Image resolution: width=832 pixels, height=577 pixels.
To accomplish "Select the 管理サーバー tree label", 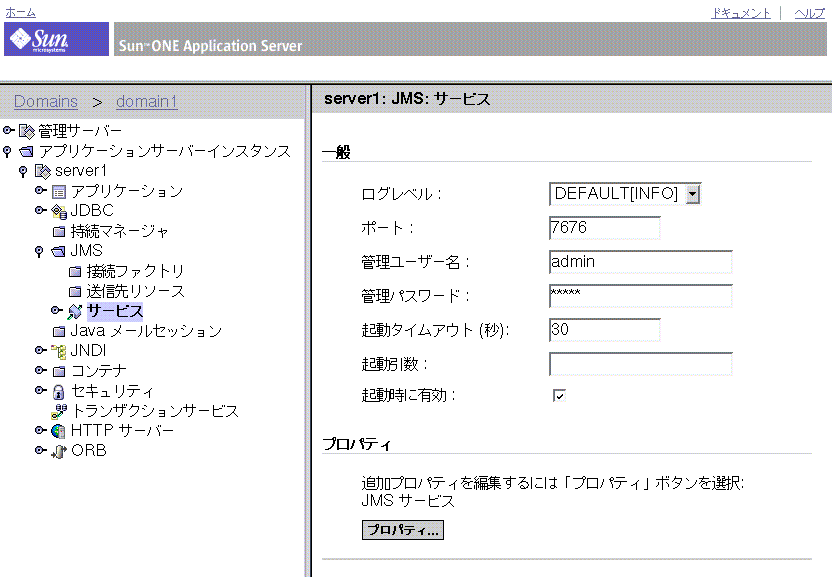I will [80, 131].
